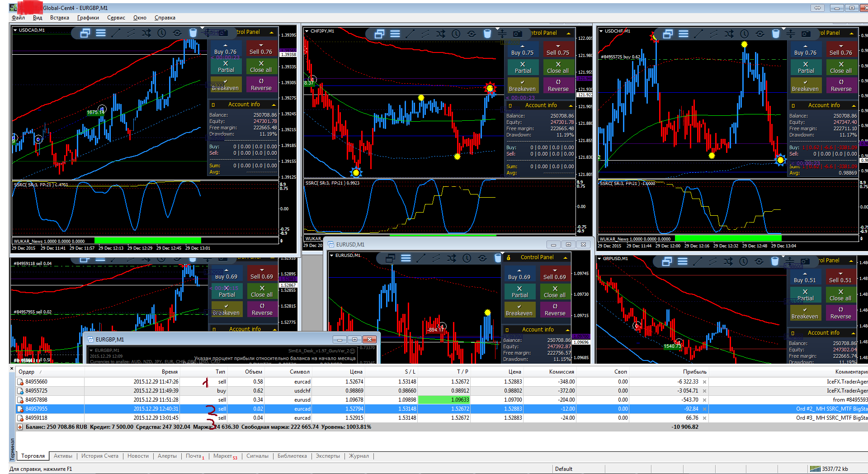
Task: Click Buy 0.76 in USDCAD chart panel
Action: 226,49
